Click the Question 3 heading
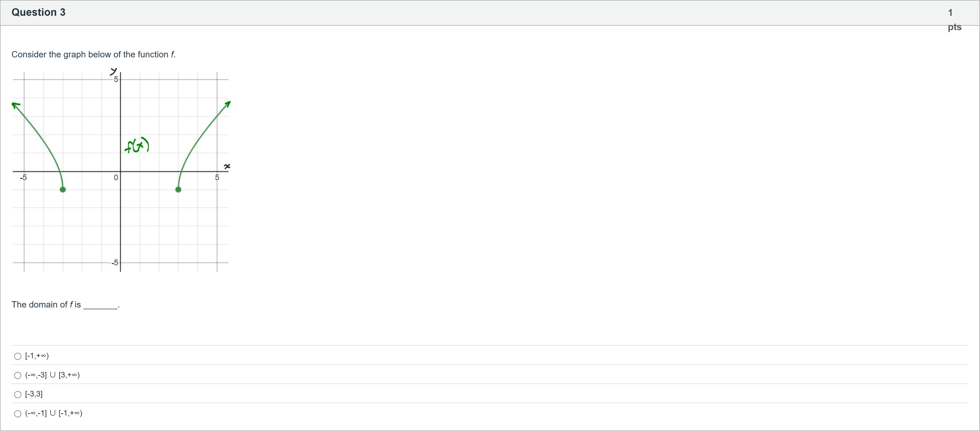Viewport: 980px width, 431px height. (38, 12)
